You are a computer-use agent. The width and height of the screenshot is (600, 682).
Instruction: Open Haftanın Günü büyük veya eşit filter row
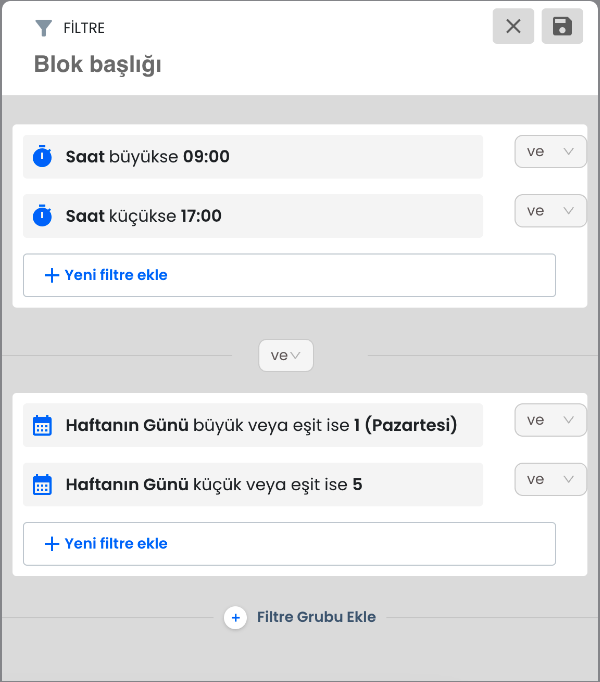click(x=253, y=425)
